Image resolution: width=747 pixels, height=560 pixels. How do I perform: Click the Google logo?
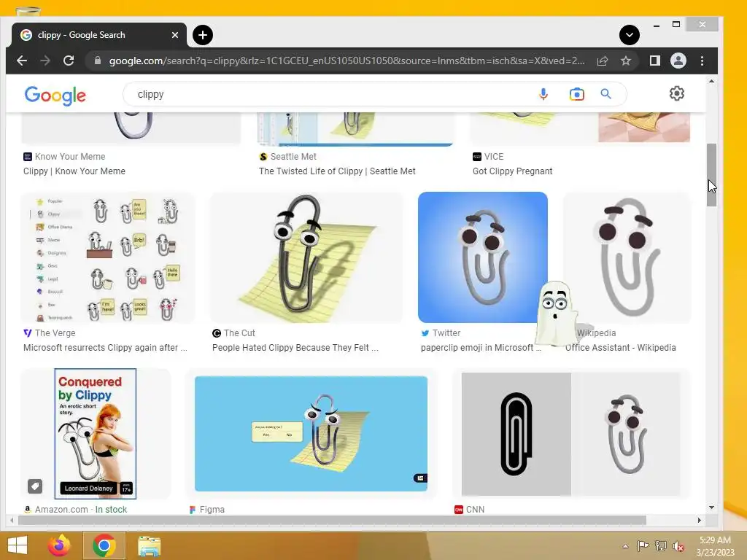tap(55, 96)
